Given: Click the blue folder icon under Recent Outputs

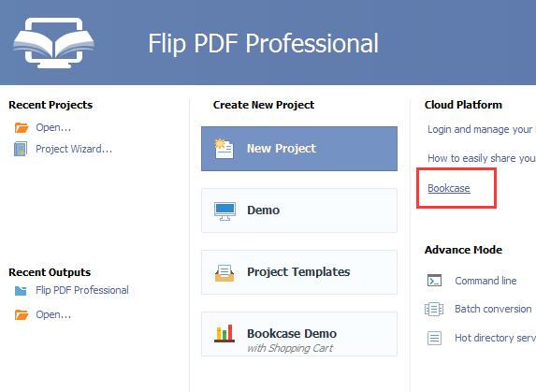Looking at the screenshot, I should tap(21, 291).
